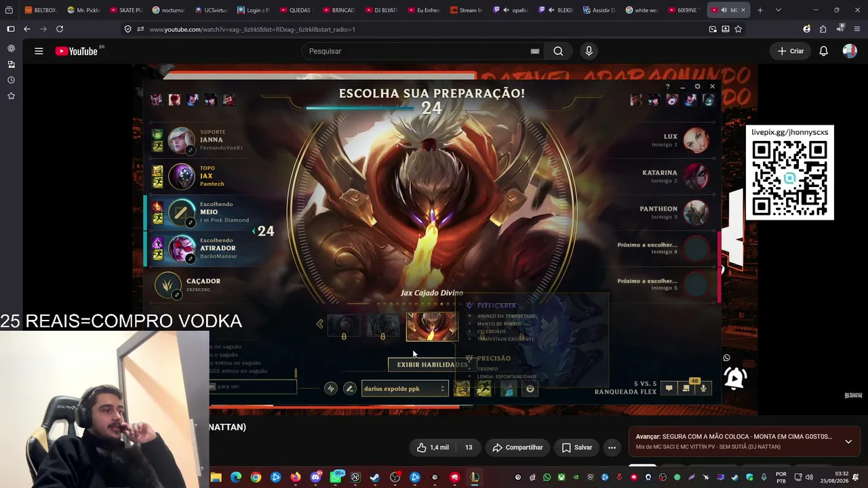Screen dimensions: 868x488
Task: Open Discord from the taskbar
Action: [315, 477]
